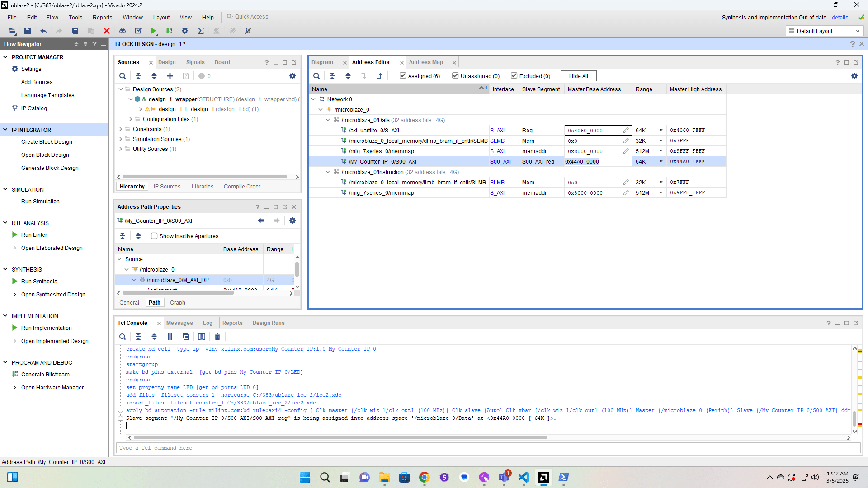Click the Sigma reports toolbar icon
868x488 pixels.
(201, 31)
